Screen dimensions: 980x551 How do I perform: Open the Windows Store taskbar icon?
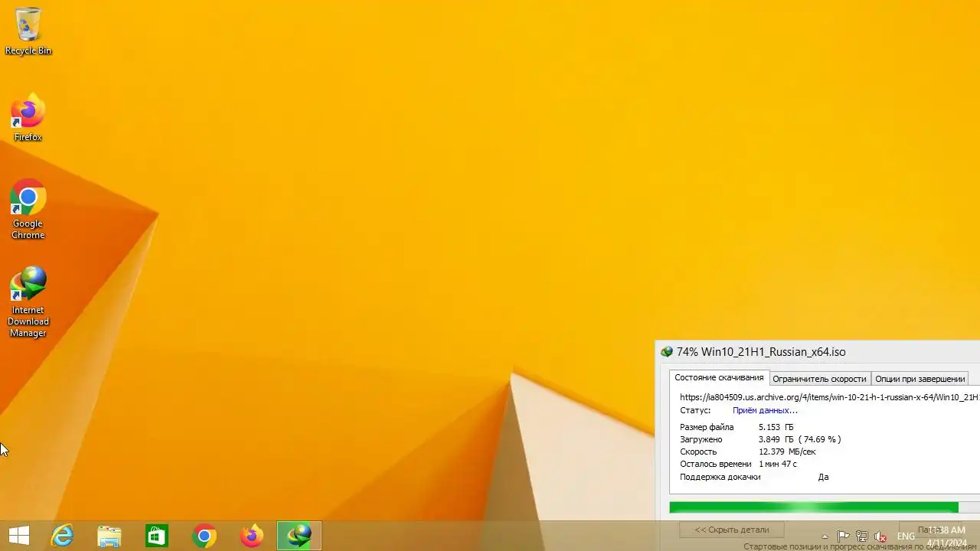tap(157, 536)
